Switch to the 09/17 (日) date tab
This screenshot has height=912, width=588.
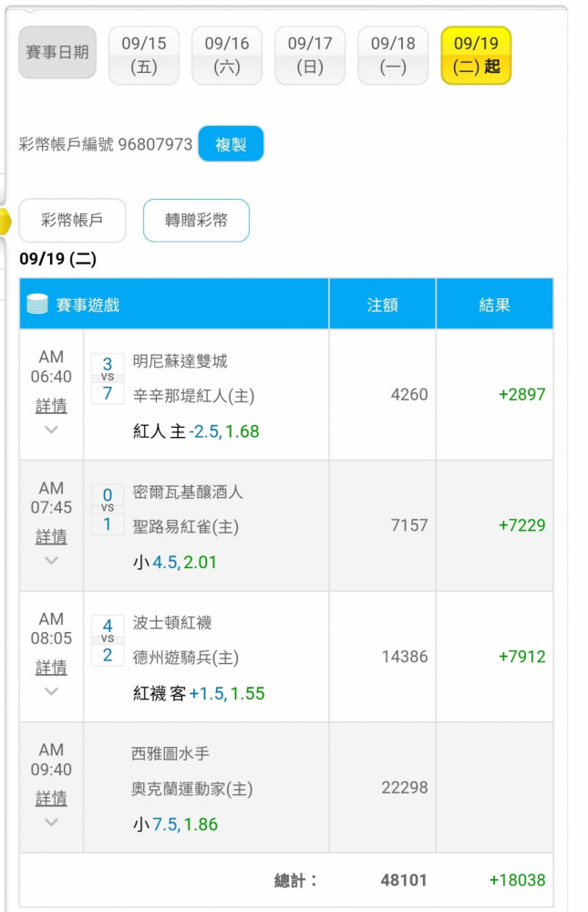[310, 56]
